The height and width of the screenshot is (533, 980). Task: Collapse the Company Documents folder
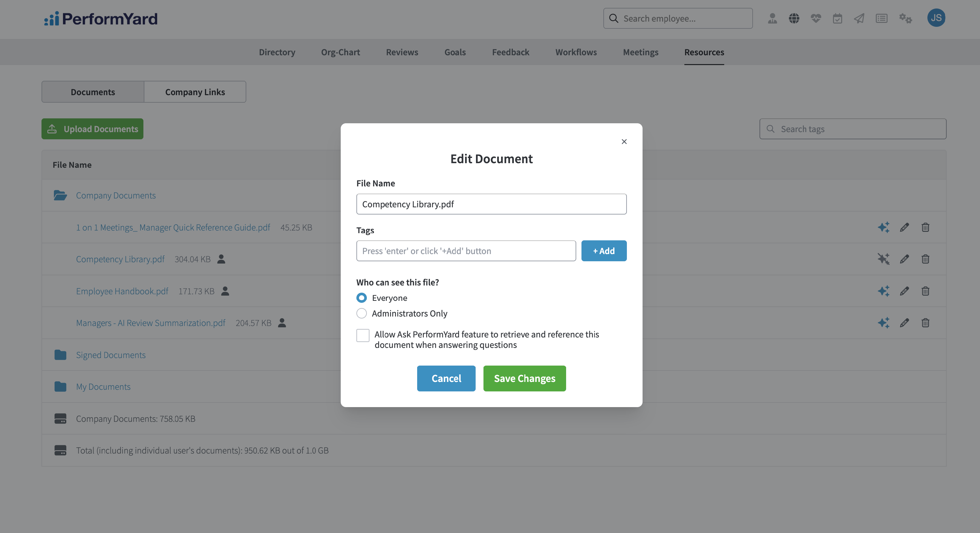click(x=116, y=195)
